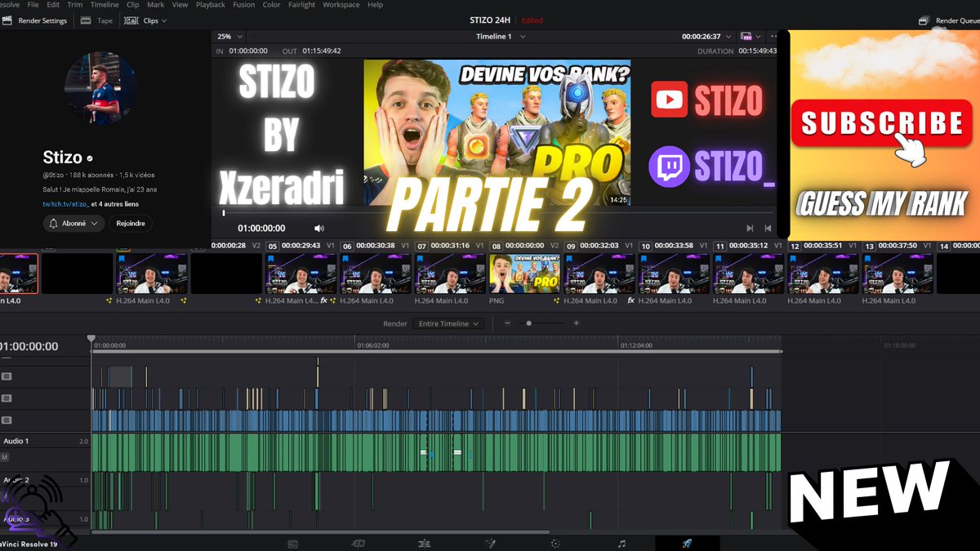
Task: Open the Fairlight page music-note icon
Action: (x=621, y=544)
